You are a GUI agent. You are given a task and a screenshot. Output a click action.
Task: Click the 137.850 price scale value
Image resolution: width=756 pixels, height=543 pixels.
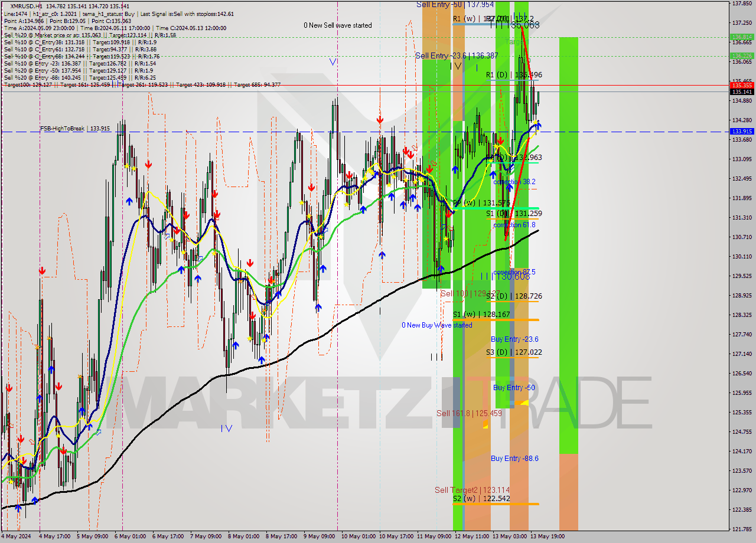tap(742, 3)
